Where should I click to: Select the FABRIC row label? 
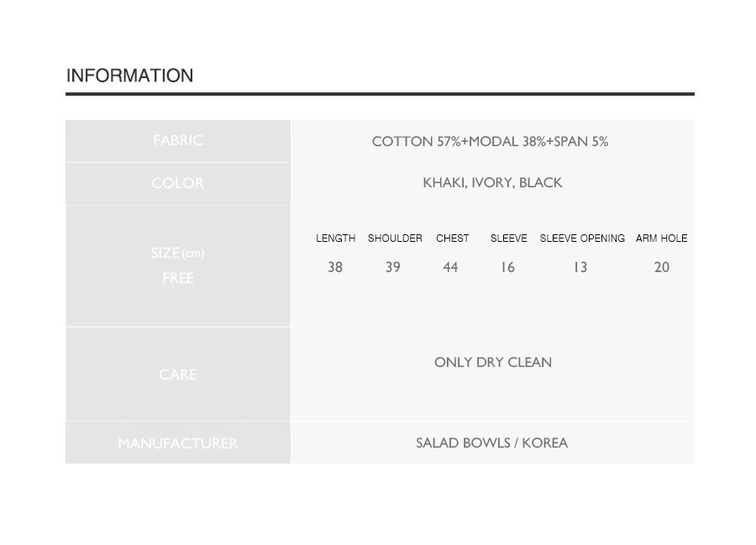click(178, 140)
